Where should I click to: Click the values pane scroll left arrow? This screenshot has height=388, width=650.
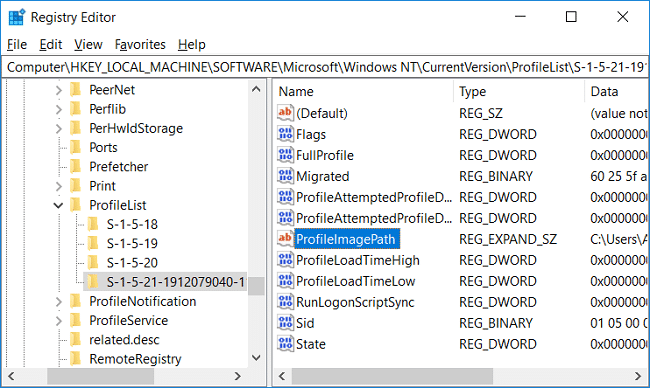282,376
